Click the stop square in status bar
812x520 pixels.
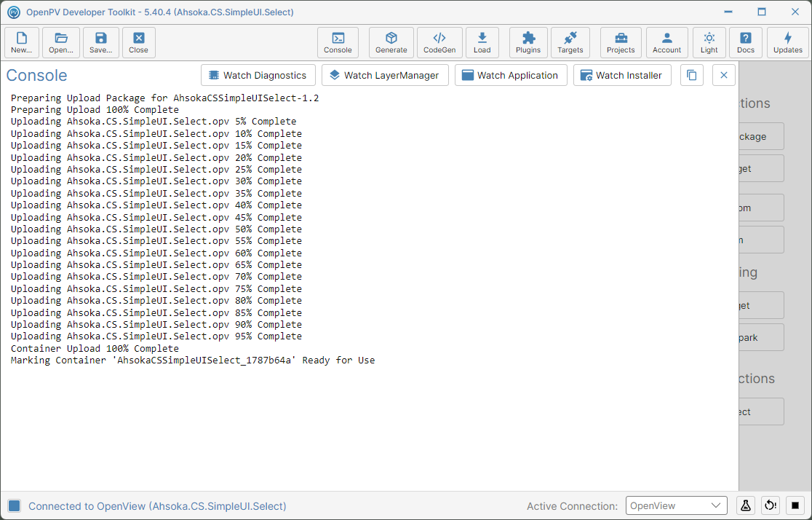[x=795, y=505]
